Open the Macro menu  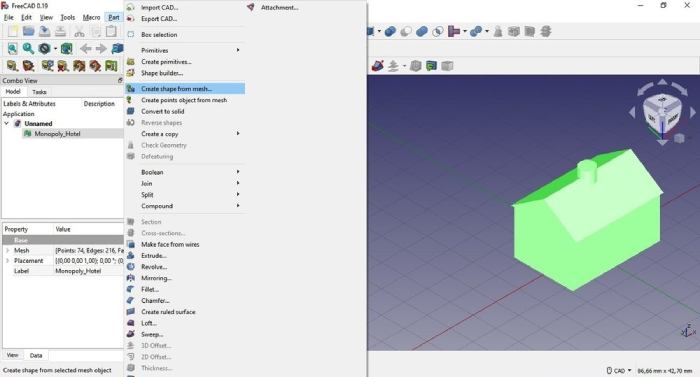point(91,17)
